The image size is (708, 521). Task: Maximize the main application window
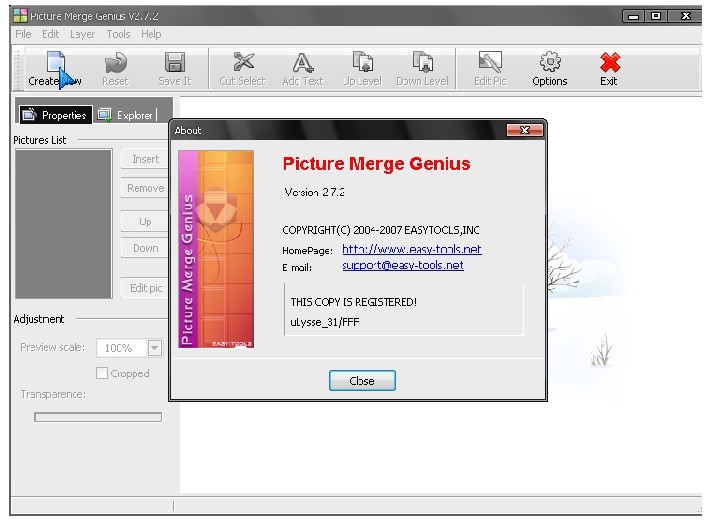[x=656, y=16]
